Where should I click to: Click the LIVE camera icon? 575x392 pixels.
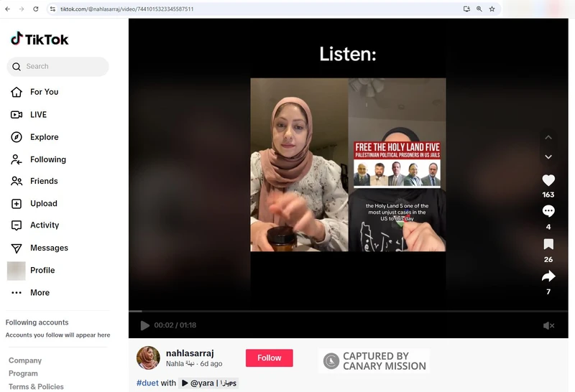pos(16,115)
